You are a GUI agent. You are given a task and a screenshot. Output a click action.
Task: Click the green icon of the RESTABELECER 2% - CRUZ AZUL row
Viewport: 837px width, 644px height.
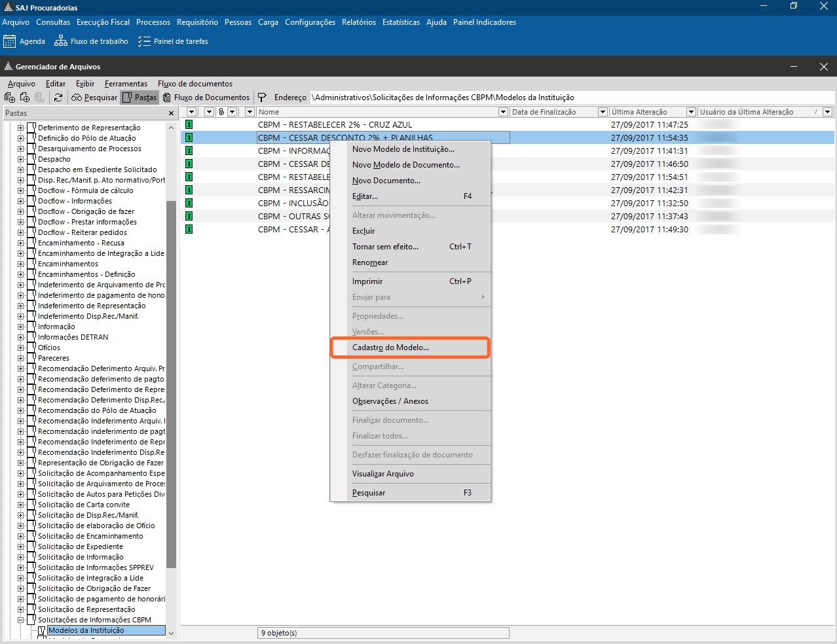(189, 124)
